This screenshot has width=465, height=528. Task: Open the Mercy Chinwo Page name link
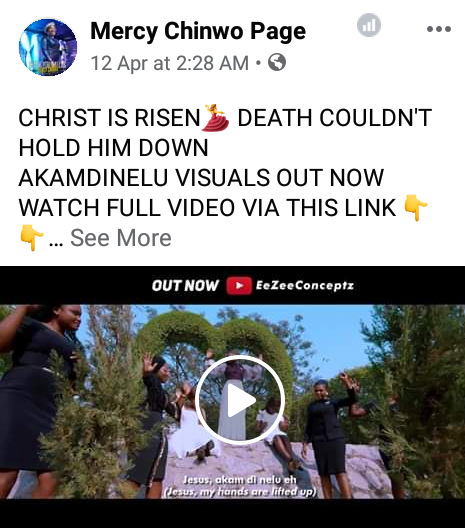(198, 31)
